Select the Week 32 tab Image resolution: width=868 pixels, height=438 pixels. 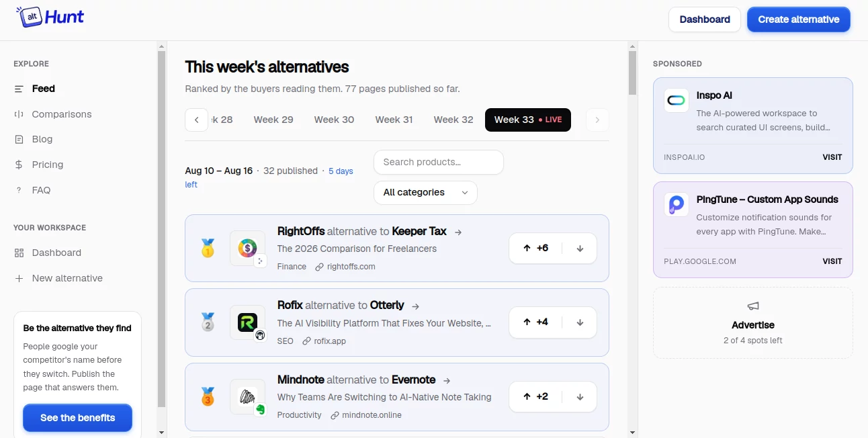coord(453,120)
